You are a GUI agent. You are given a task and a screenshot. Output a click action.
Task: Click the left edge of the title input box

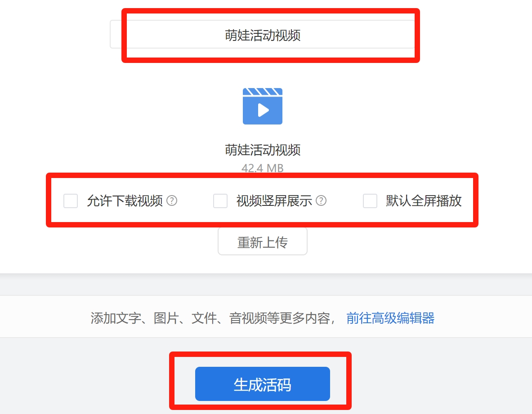click(x=116, y=34)
